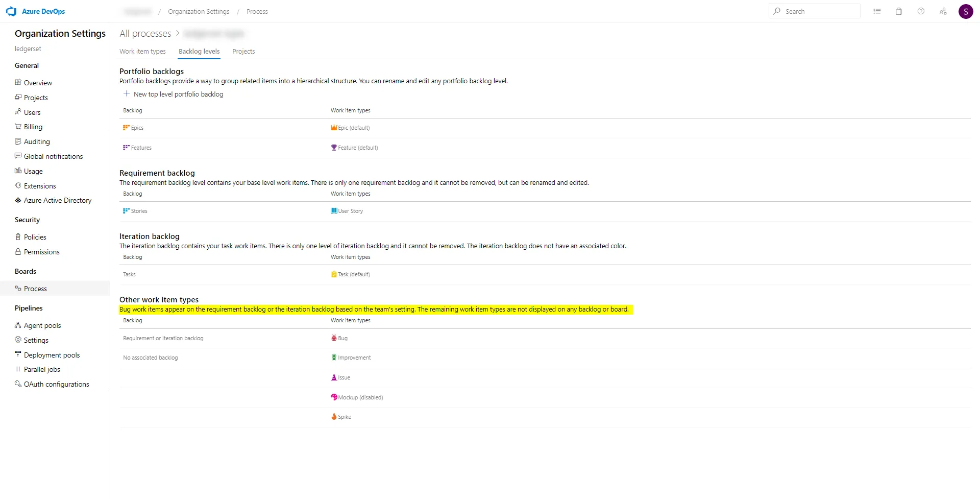Click the Azure Active Directory icon
This screenshot has width=980, height=499.
(x=18, y=200)
